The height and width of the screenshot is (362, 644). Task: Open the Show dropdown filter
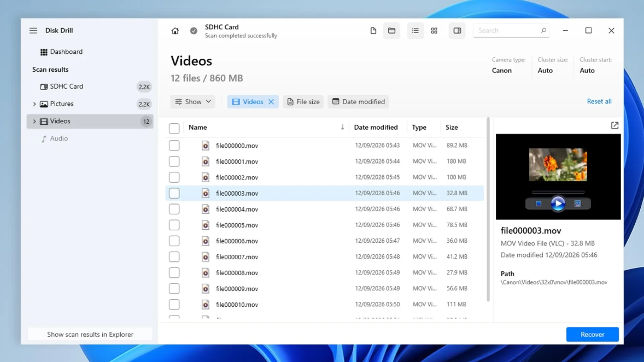tap(193, 102)
